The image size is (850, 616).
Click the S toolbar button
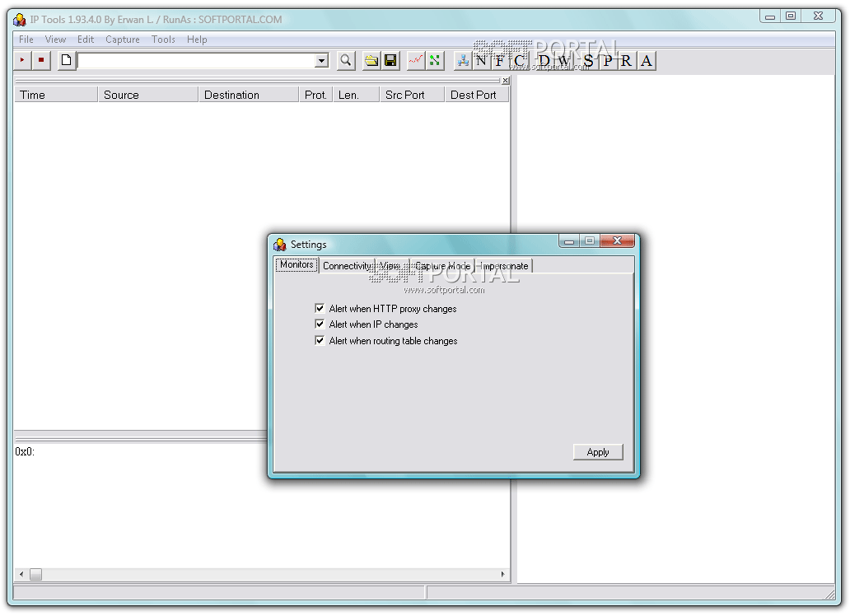pyautogui.click(x=589, y=60)
